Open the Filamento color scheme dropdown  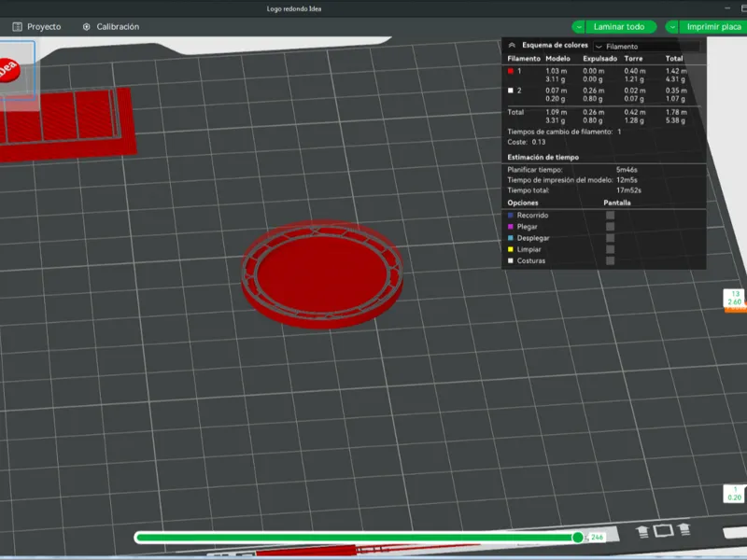[x=647, y=46]
